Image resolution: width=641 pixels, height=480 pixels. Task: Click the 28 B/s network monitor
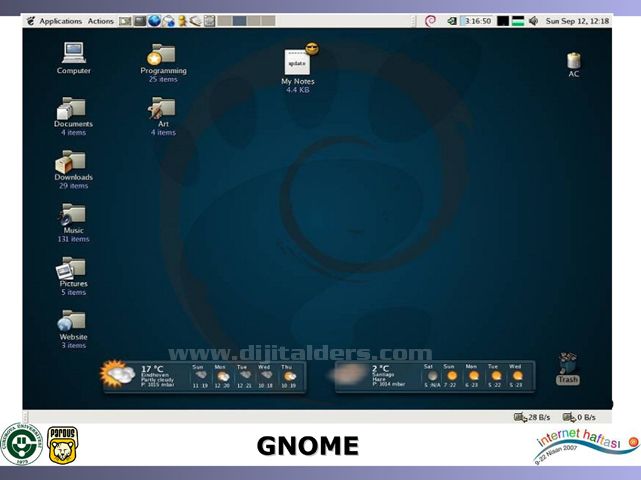pyautogui.click(x=530, y=417)
